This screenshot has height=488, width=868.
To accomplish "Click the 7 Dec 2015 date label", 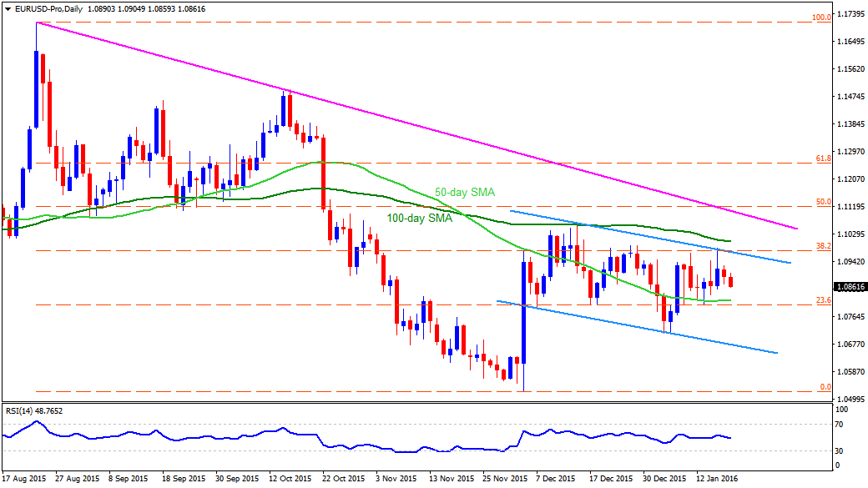I will (x=556, y=478).
